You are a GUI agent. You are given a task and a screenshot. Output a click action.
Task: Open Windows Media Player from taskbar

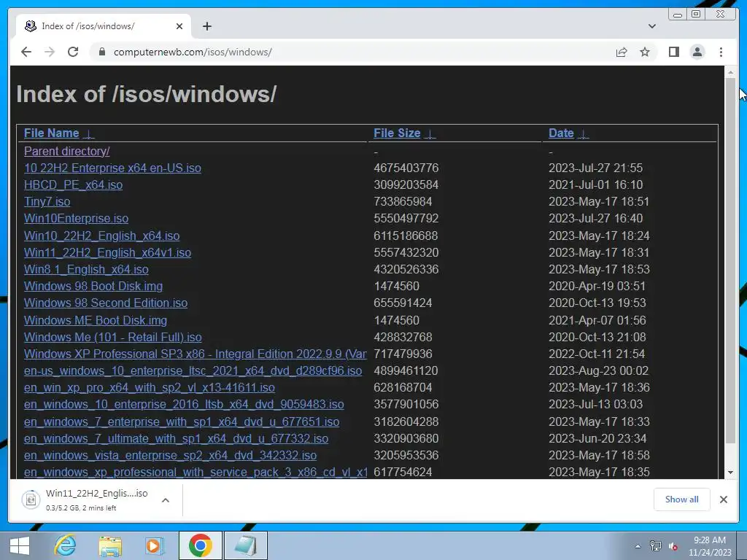(154, 545)
